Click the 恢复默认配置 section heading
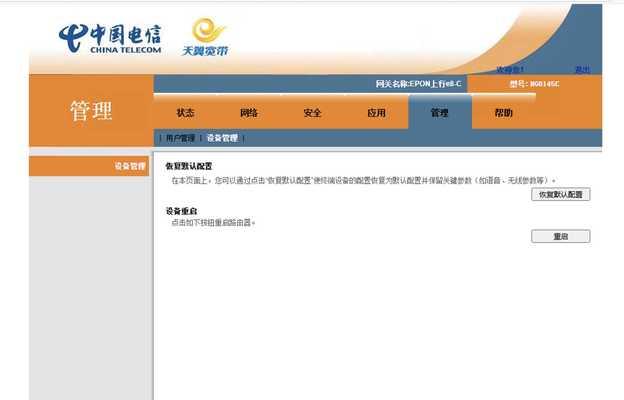Viewport: 624px width, 400px height. (189, 166)
